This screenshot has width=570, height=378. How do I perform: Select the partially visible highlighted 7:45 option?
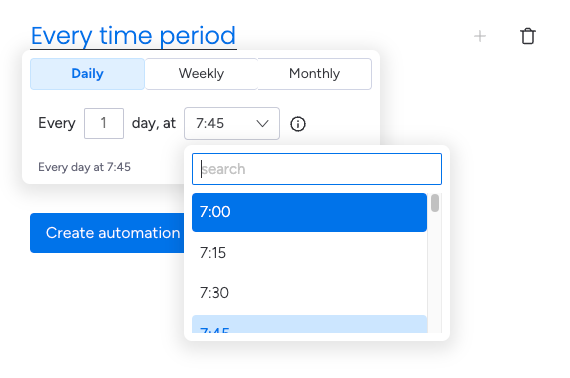pos(309,324)
